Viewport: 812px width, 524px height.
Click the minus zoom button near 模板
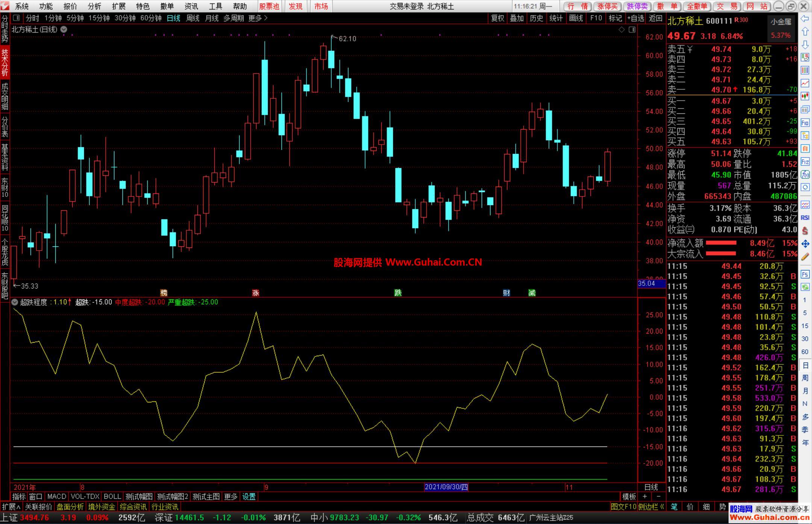(x=658, y=497)
